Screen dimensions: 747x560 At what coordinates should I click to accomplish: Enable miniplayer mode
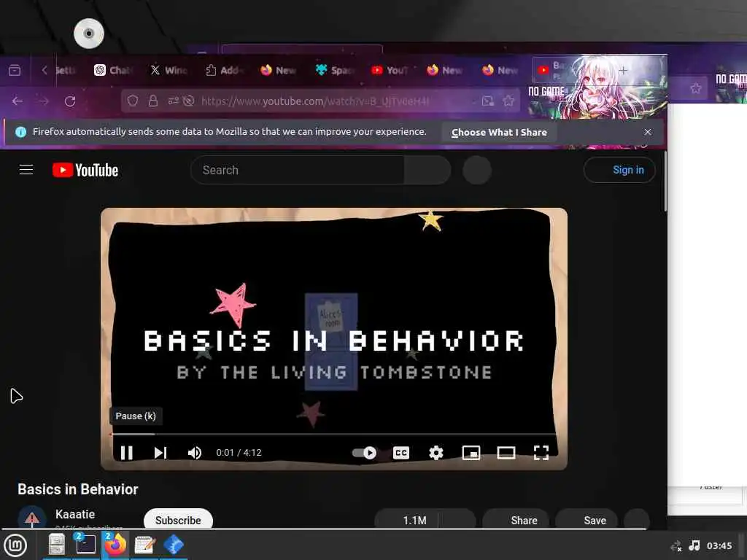pyautogui.click(x=471, y=452)
